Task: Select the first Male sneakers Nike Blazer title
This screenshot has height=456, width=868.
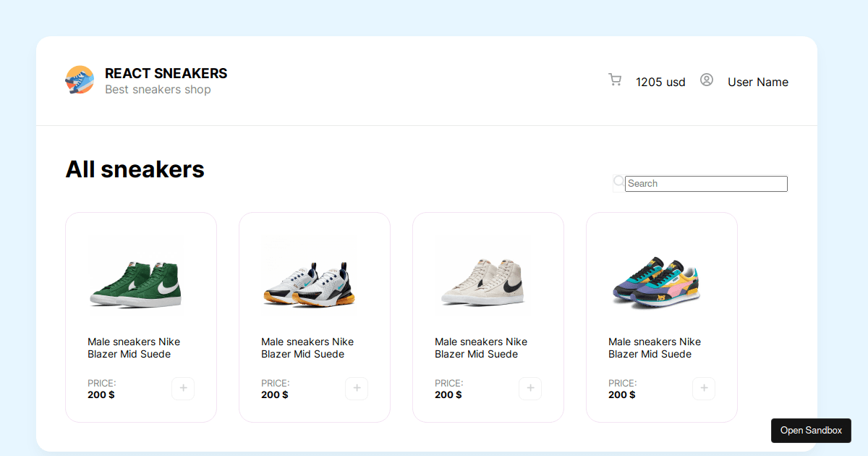Action: click(134, 347)
